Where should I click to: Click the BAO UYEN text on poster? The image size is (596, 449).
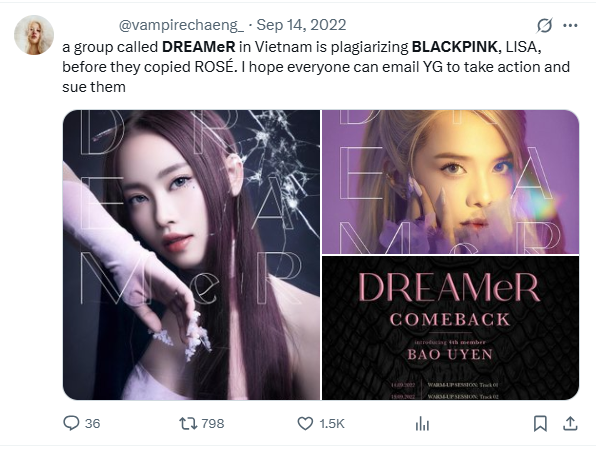(x=450, y=354)
